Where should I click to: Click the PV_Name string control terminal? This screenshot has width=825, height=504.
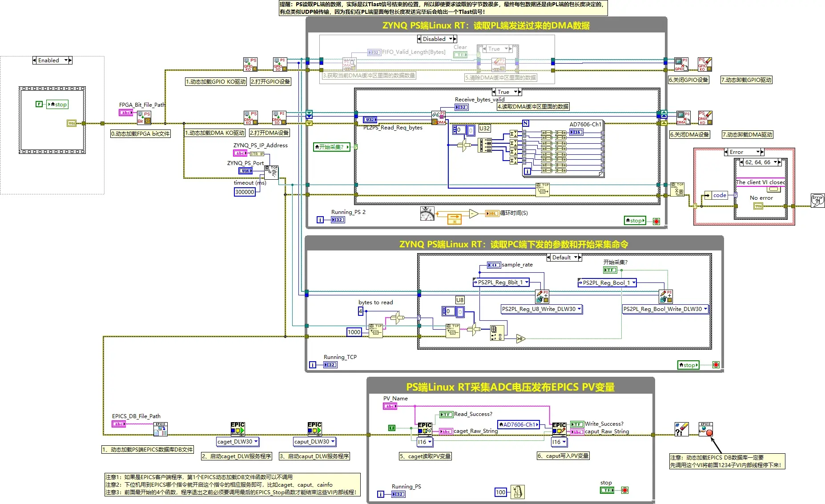coord(390,406)
